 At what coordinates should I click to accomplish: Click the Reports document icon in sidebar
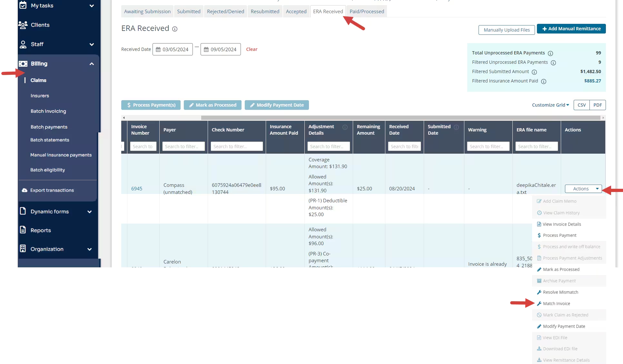23,230
